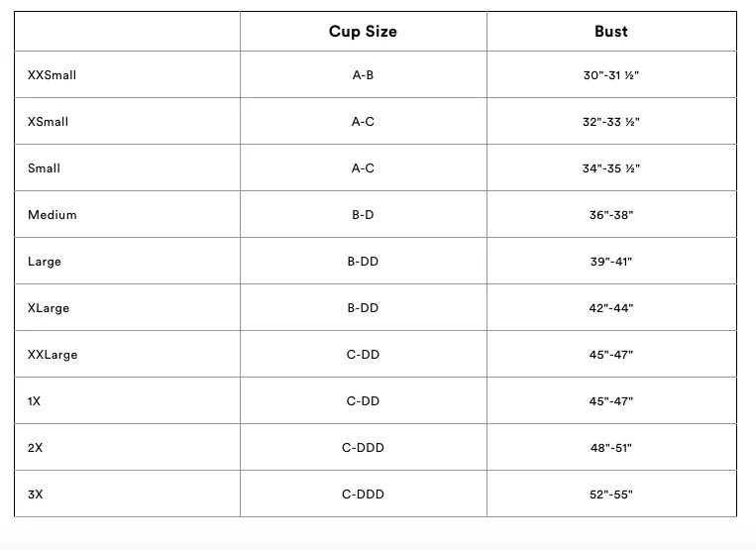The width and height of the screenshot is (756, 550).
Task: Click the 1X size label
Action: (34, 401)
